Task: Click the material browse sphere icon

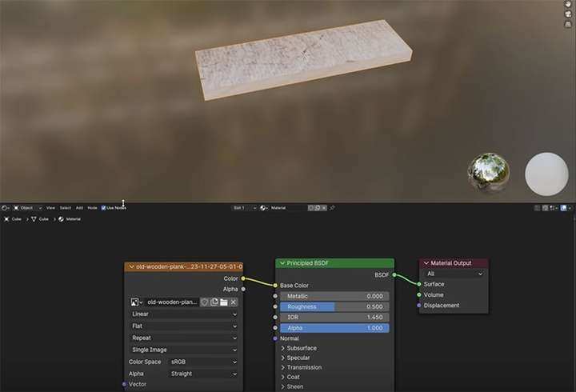Action: tap(264, 208)
